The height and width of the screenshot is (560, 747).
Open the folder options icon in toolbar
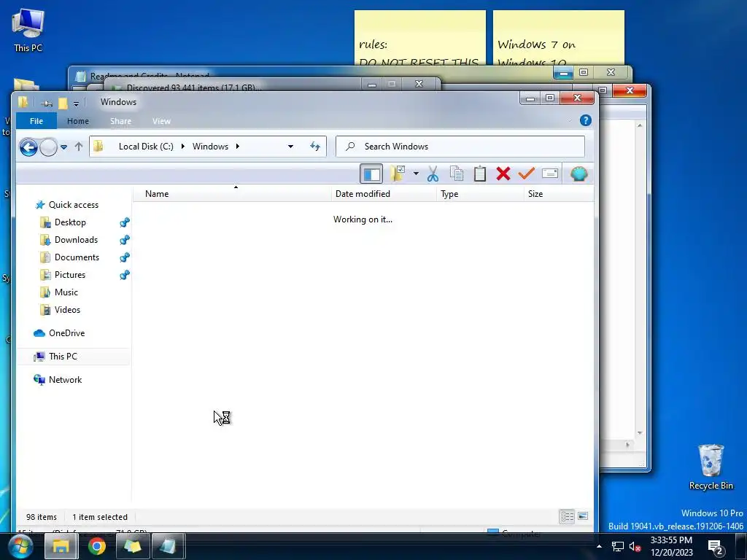398,174
